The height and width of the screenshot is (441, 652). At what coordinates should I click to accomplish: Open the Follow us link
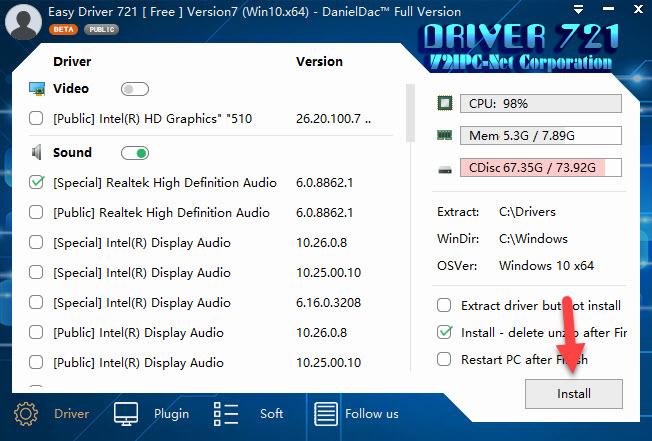click(372, 414)
